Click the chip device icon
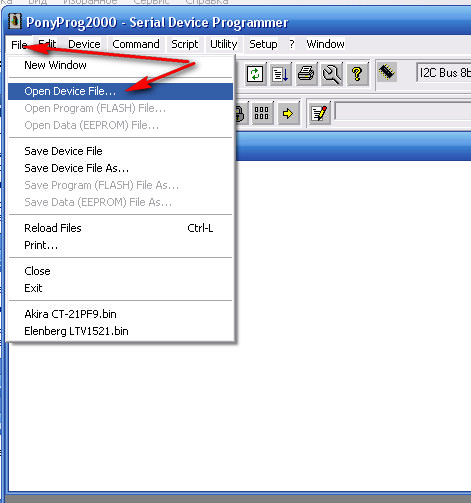The height and width of the screenshot is (503, 471). pos(387,72)
